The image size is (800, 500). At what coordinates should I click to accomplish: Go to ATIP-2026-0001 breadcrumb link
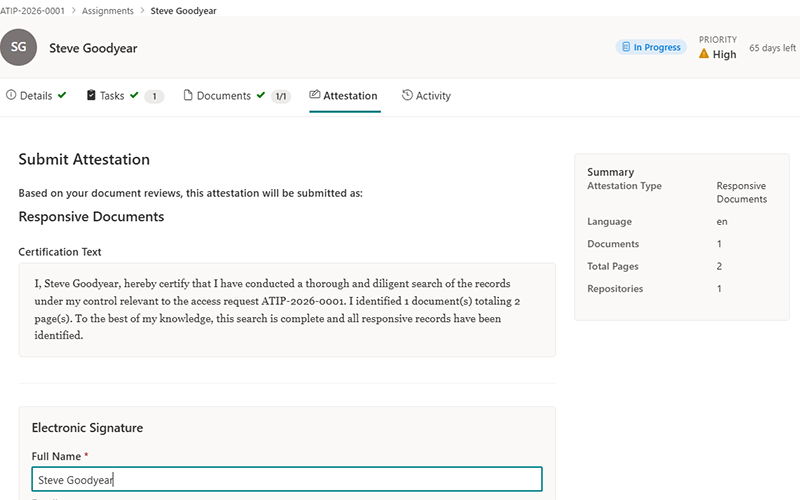click(x=31, y=10)
